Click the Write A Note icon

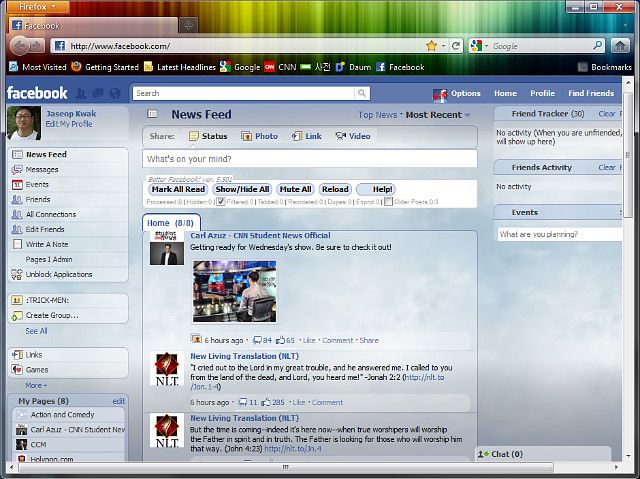(x=17, y=244)
